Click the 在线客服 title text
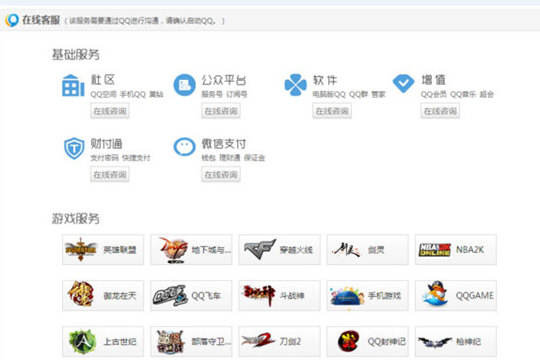Screen dimensions: 540x360 click(41, 20)
